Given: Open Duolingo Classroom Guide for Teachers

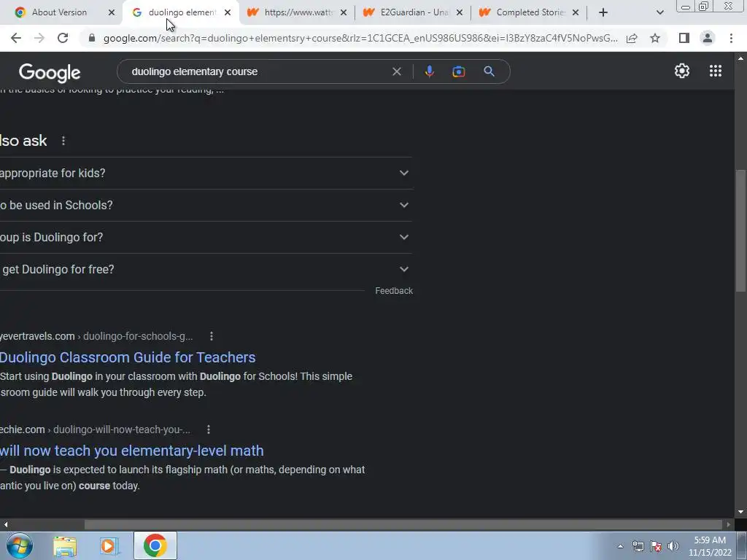Looking at the screenshot, I should [x=128, y=357].
